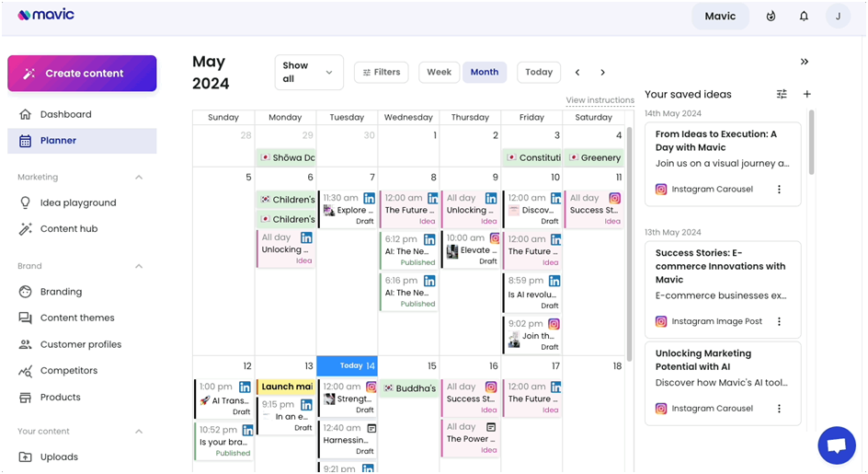This screenshot has width=868, height=474.
Task: Click the saved ideas panel scrollbar
Action: (x=812, y=143)
